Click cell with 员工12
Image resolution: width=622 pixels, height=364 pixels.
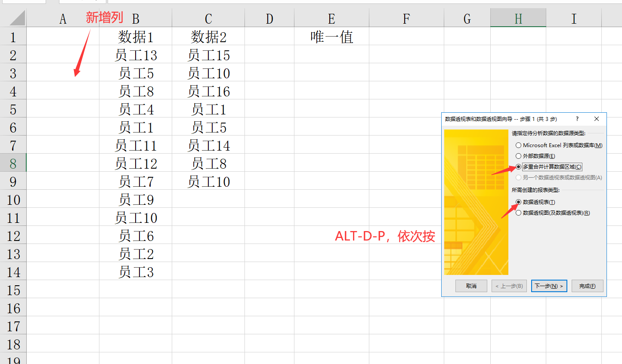tap(136, 163)
